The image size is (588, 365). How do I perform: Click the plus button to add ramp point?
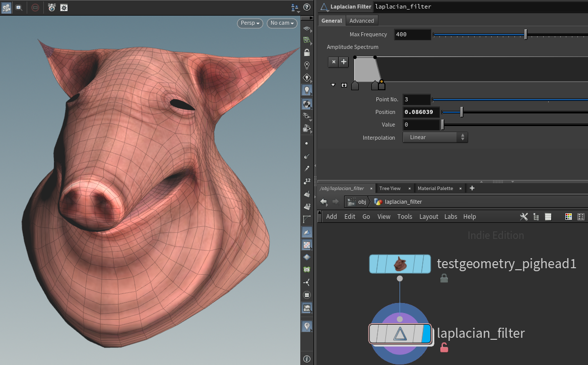point(344,62)
